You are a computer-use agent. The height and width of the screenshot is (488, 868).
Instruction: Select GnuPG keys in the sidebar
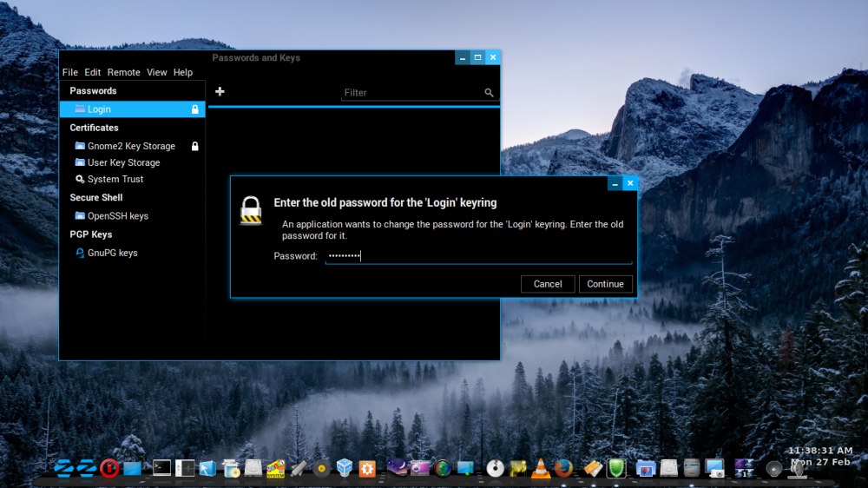click(x=112, y=253)
